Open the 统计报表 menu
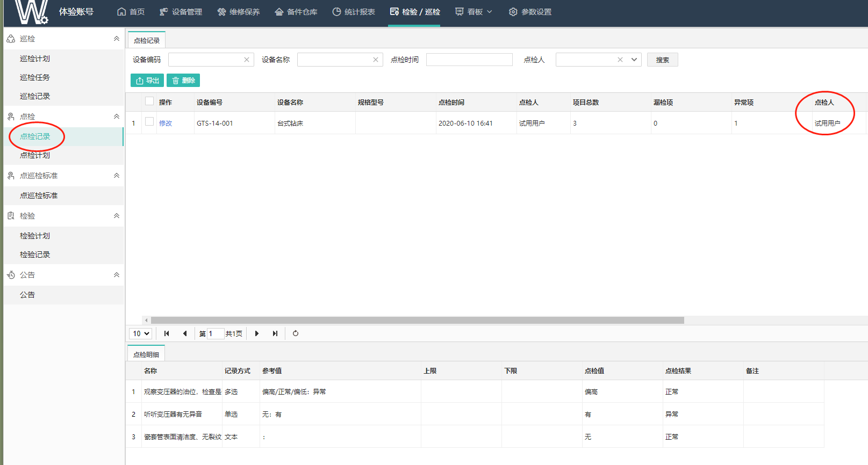 (x=353, y=12)
